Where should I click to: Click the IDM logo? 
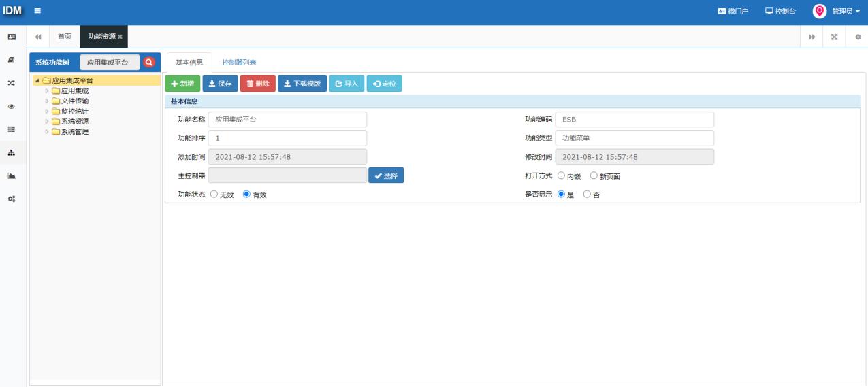pyautogui.click(x=12, y=11)
